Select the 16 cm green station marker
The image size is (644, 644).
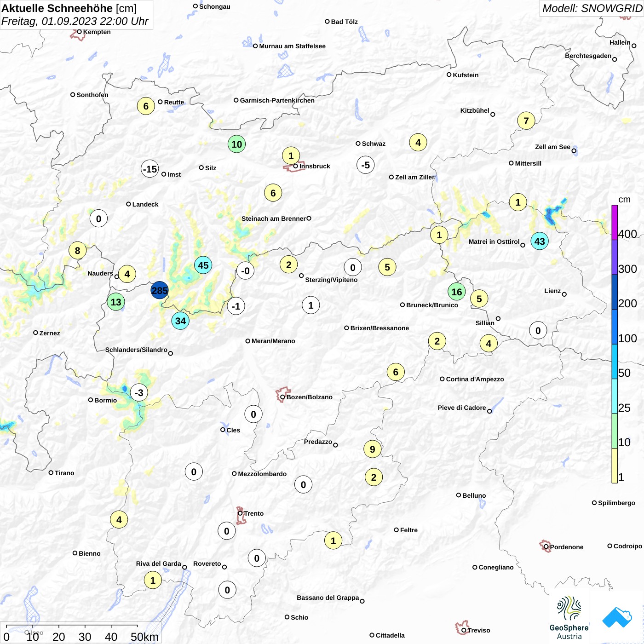[x=456, y=292]
